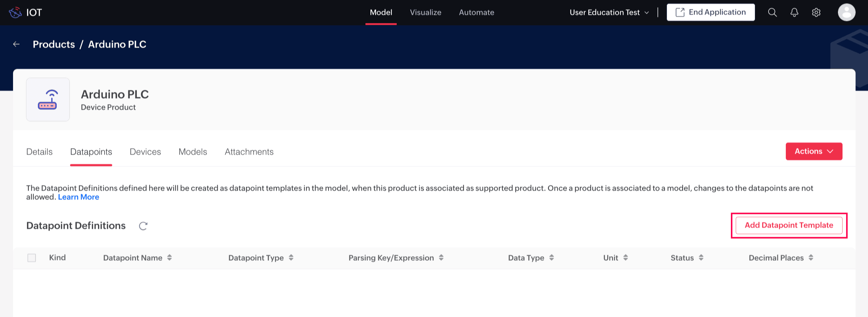Toggle the select-all checkbox in table header
The width and height of the screenshot is (868, 317).
(x=32, y=258)
